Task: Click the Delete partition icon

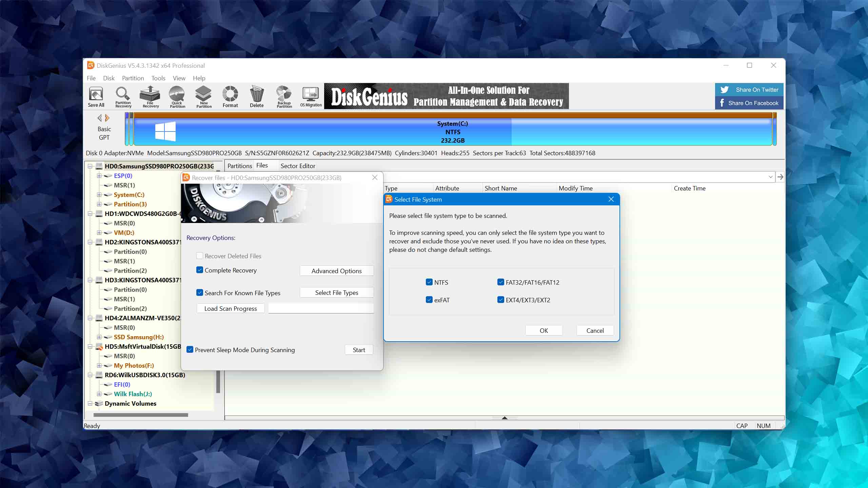Action: pos(257,97)
